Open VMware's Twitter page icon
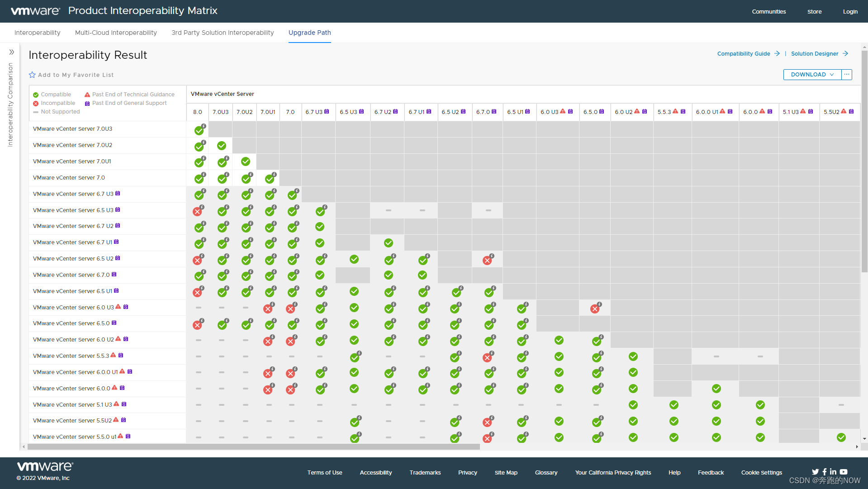Image resolution: width=868 pixels, height=489 pixels. coord(815,471)
